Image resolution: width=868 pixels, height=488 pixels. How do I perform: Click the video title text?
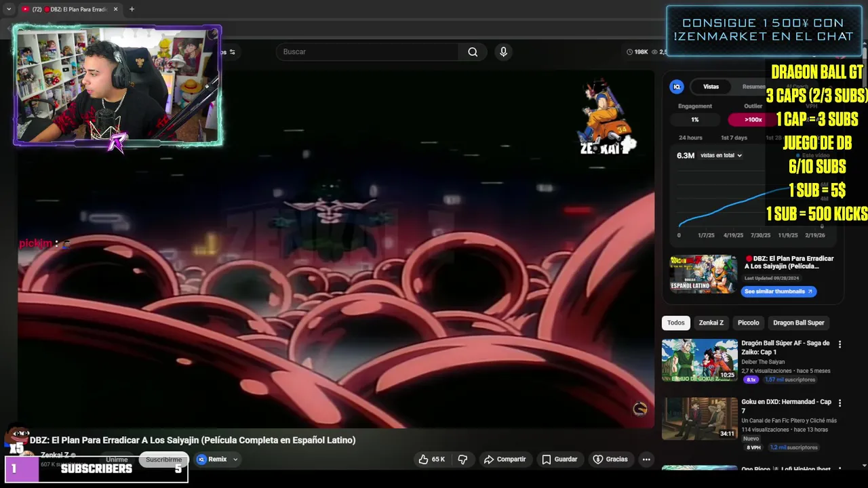(x=193, y=440)
